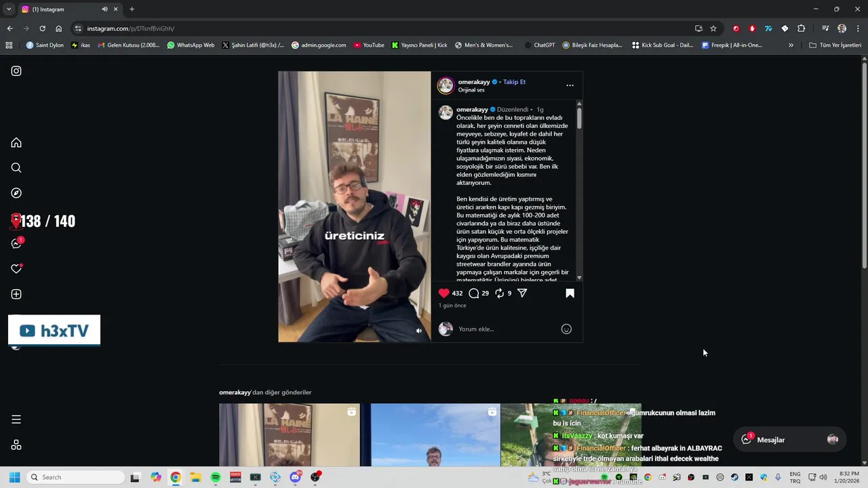Open Chrome three-dot menu
Screen dimensions: 868x488
[x=859, y=28]
